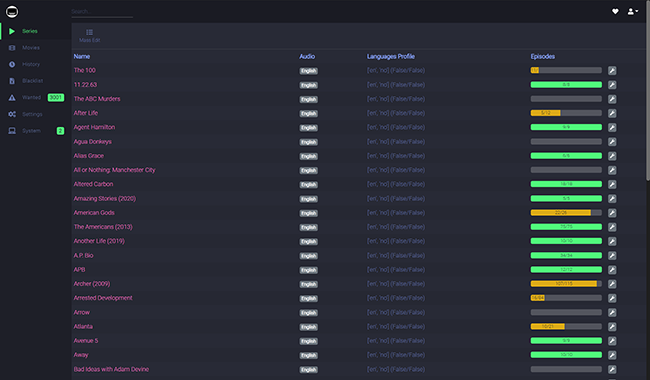Viewport: 650px width, 380px height.
Task: Open the user account dropdown
Action: click(633, 12)
